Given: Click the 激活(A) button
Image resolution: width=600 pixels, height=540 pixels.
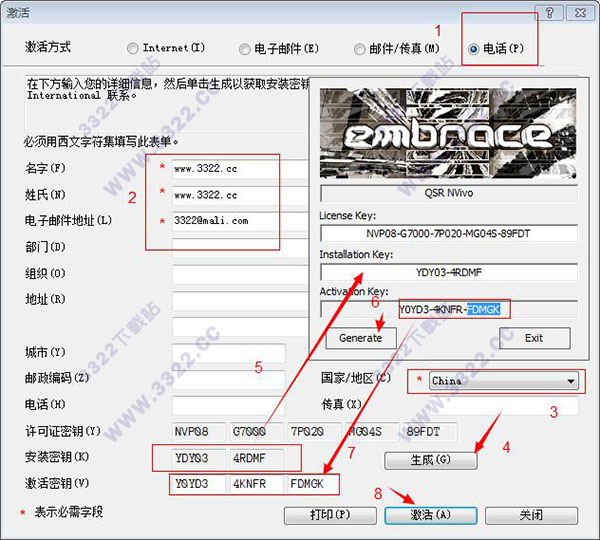Looking at the screenshot, I should click(x=430, y=516).
